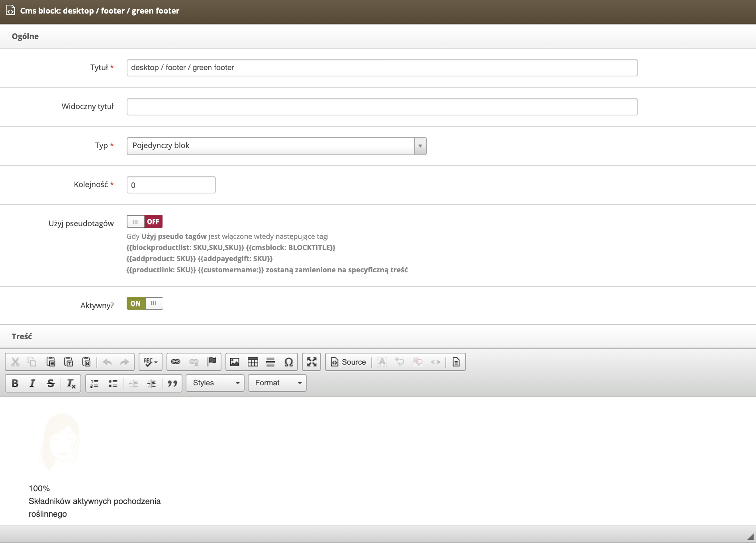Click the Ogólne section header
Viewport: 756px width, 543px height.
click(x=25, y=36)
